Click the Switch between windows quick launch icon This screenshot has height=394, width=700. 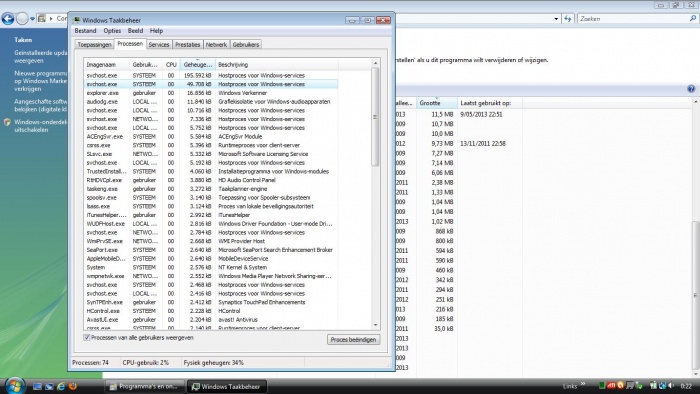(49, 386)
